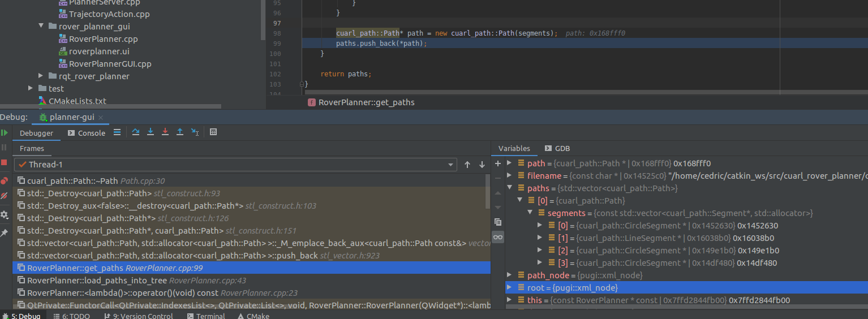Viewport: 868px width, 319px height.
Task: Open the 9: Version Control tool window
Action: pos(140,316)
